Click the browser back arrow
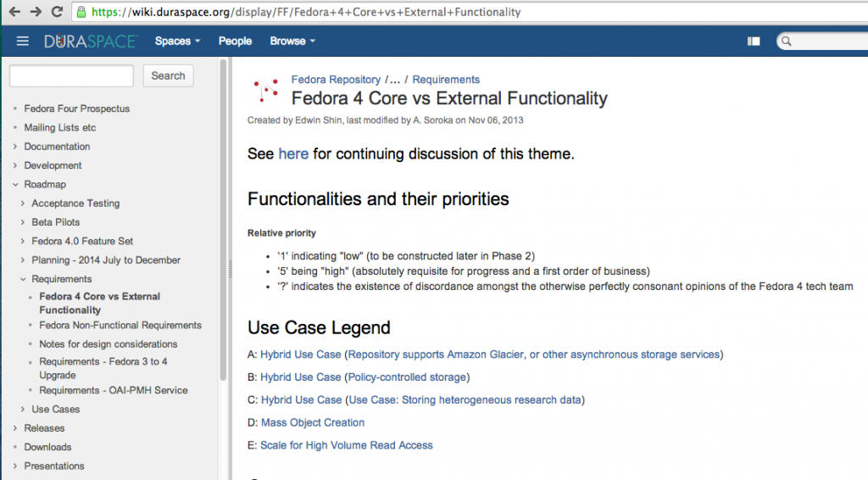This screenshot has width=868, height=480. (x=14, y=12)
